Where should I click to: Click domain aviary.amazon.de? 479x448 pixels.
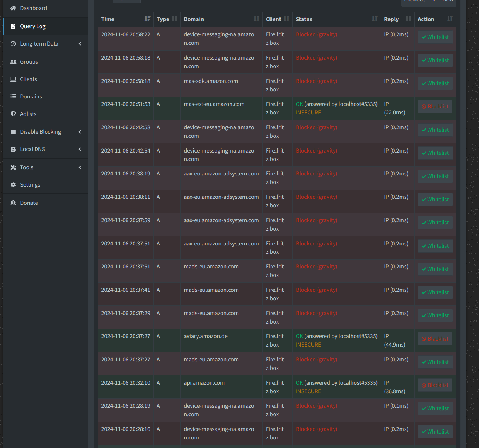click(x=205, y=336)
